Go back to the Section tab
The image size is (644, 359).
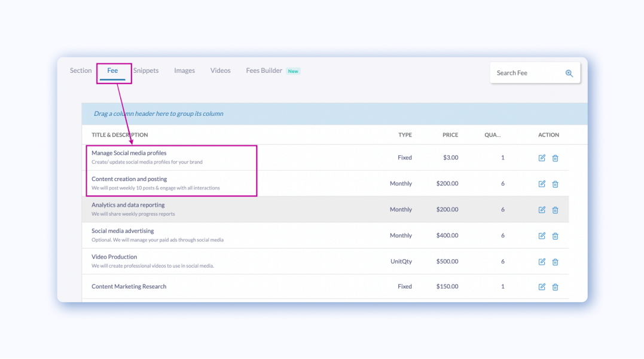coord(80,70)
